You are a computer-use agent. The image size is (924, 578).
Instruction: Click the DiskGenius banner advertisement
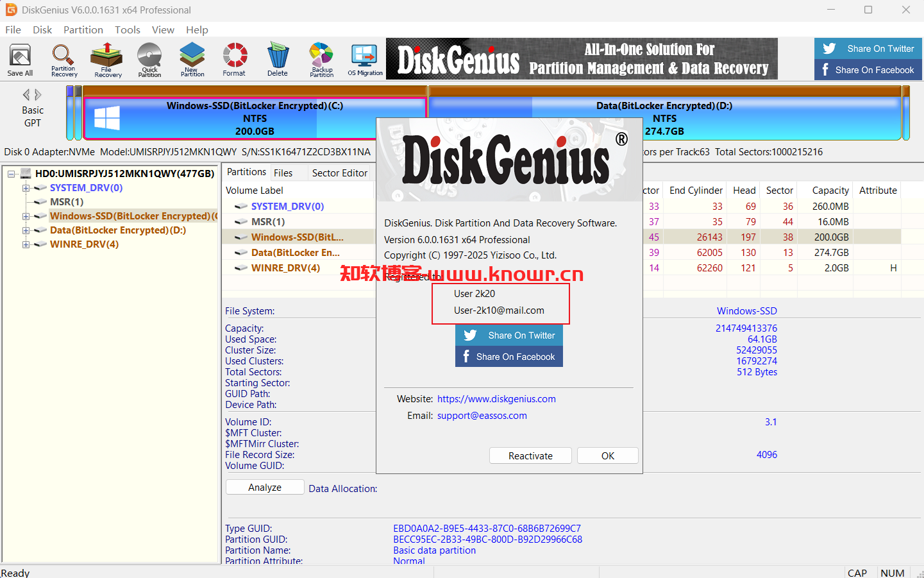[x=582, y=59]
